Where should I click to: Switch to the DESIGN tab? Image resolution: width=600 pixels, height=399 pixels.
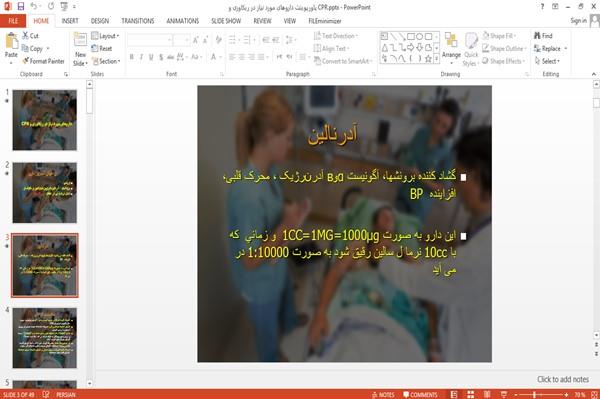(x=100, y=21)
